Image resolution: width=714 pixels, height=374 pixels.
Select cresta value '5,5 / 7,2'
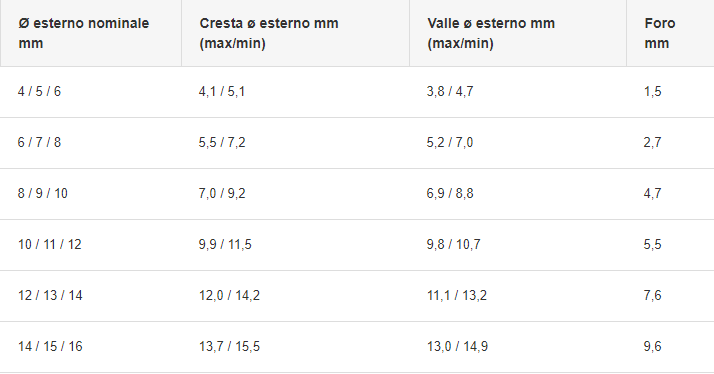click(222, 143)
